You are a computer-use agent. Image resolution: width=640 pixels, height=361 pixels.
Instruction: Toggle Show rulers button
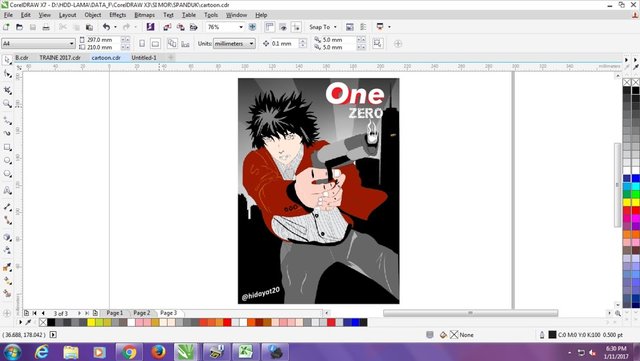coord(269,27)
